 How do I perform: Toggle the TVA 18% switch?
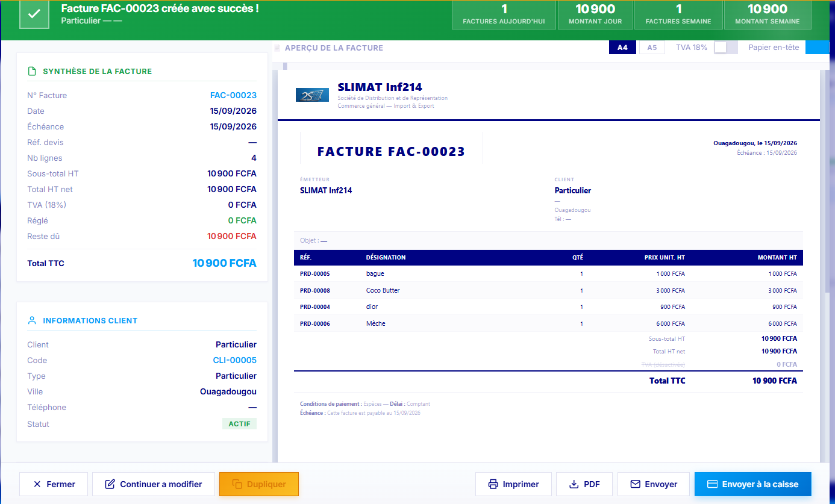coord(725,48)
